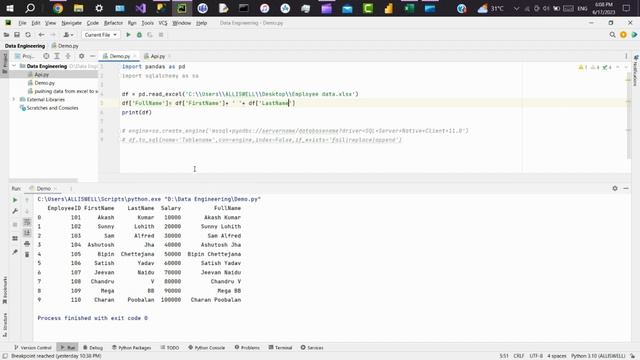Viewport: 640px width, 360px height.
Task: Select the Demo tab in Run panel
Action: (x=43, y=189)
